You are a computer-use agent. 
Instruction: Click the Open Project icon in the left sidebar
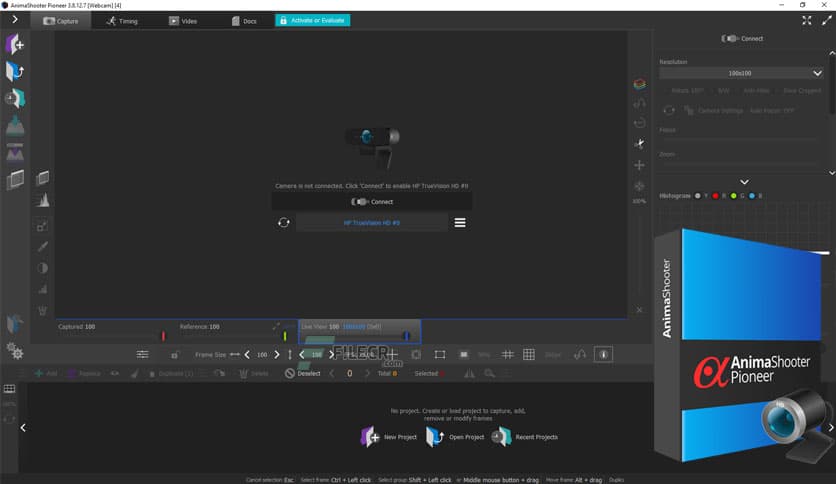pos(14,71)
